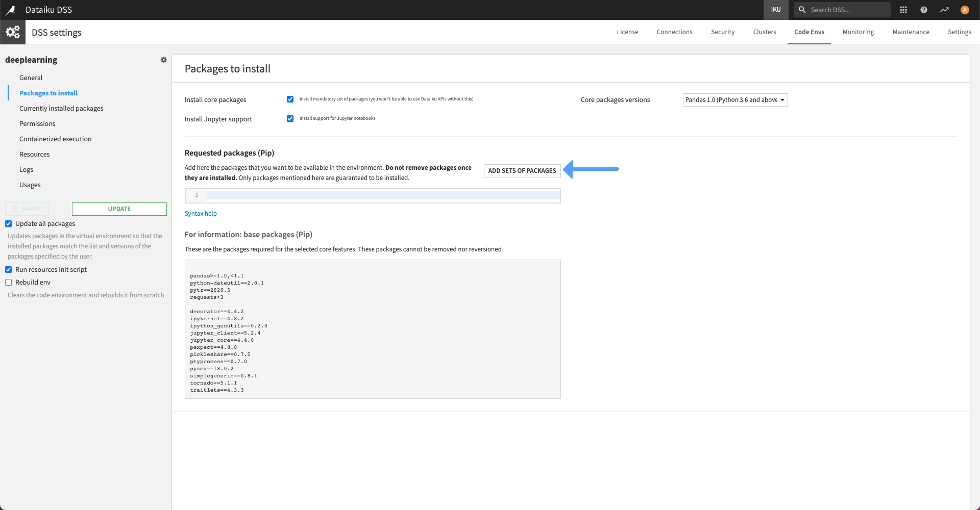Screen dimensions: 980x510
Task: Open the user profile avatar
Action: [x=965, y=10]
